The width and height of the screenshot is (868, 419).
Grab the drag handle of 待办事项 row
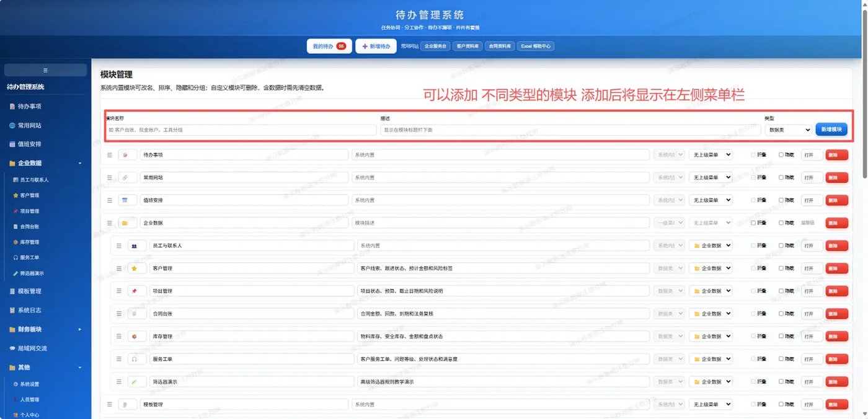[x=110, y=155]
